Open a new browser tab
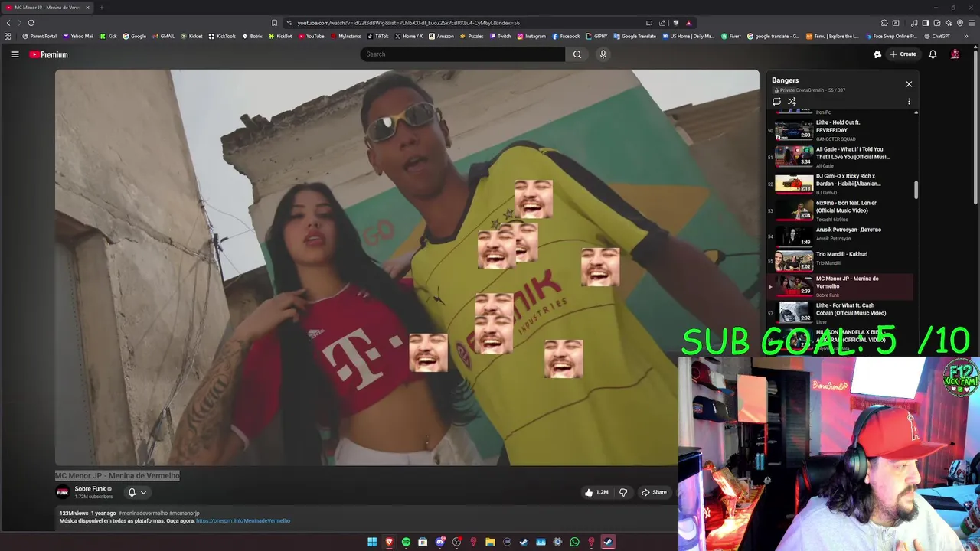 [x=101, y=8]
